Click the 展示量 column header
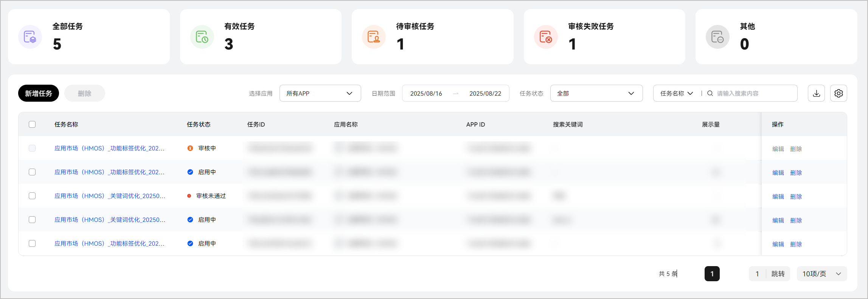The image size is (868, 299). [x=711, y=124]
